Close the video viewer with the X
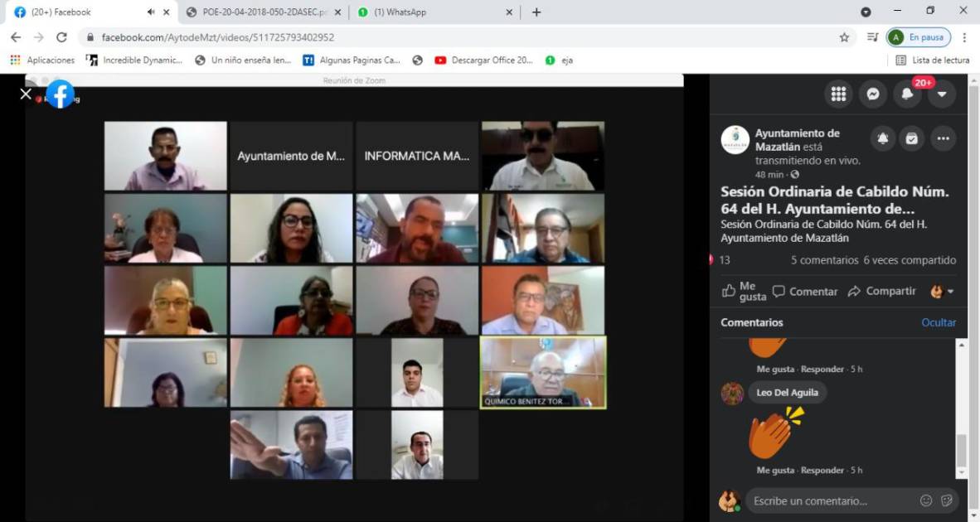This screenshot has width=980, height=522. [x=26, y=94]
